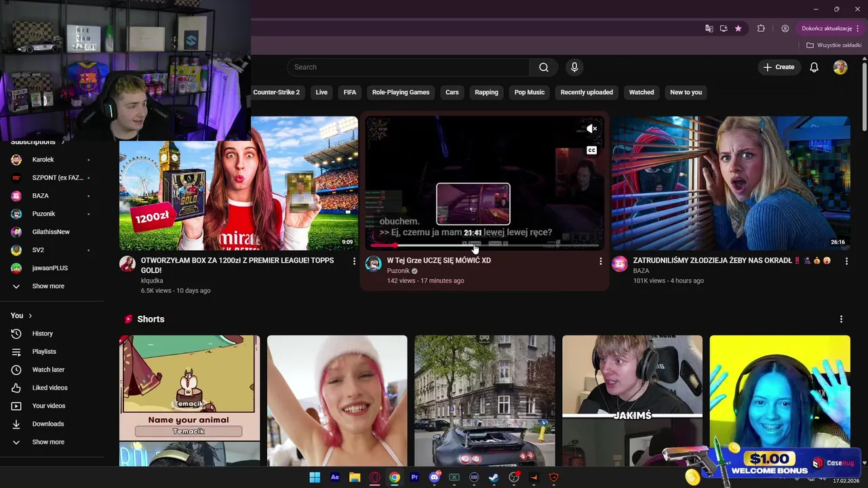Open more options for klqudka video

coord(354,261)
